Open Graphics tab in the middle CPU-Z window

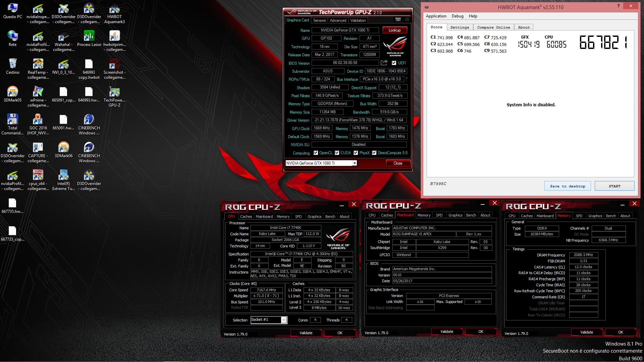(455, 215)
